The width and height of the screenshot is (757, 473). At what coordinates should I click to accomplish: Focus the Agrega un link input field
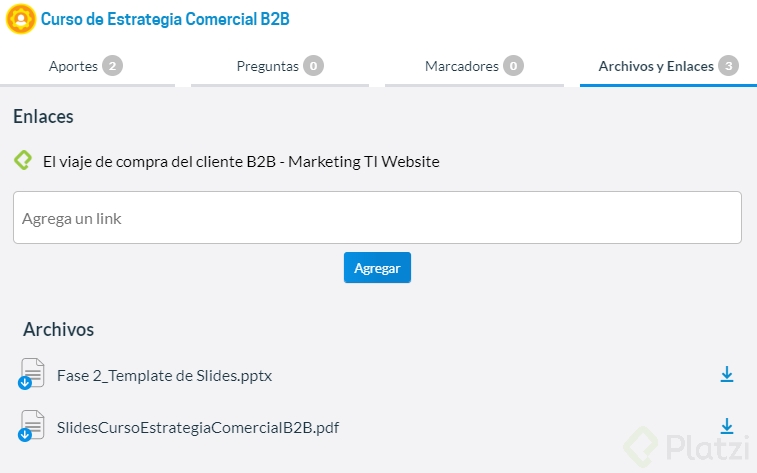click(x=377, y=218)
